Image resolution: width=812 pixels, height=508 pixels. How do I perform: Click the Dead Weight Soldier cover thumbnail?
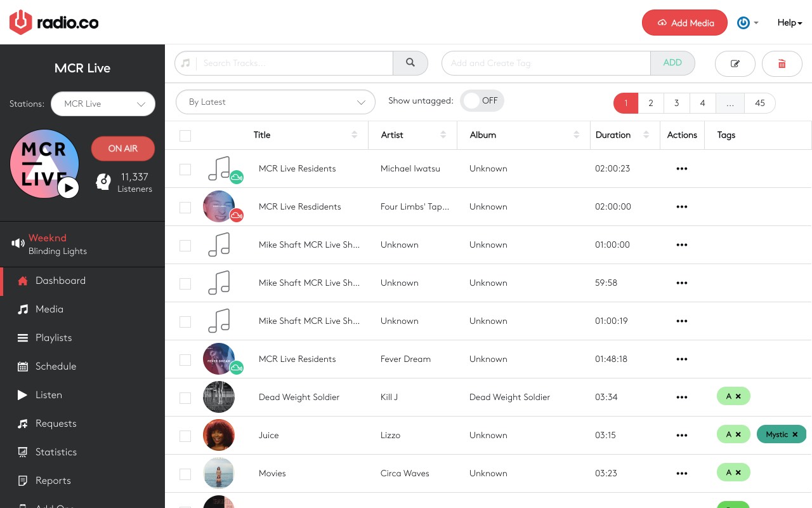219,397
